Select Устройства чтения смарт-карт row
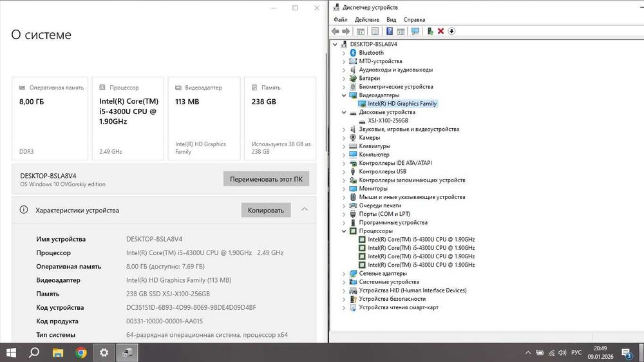Screen dimensions: 644x362 pos(399,307)
